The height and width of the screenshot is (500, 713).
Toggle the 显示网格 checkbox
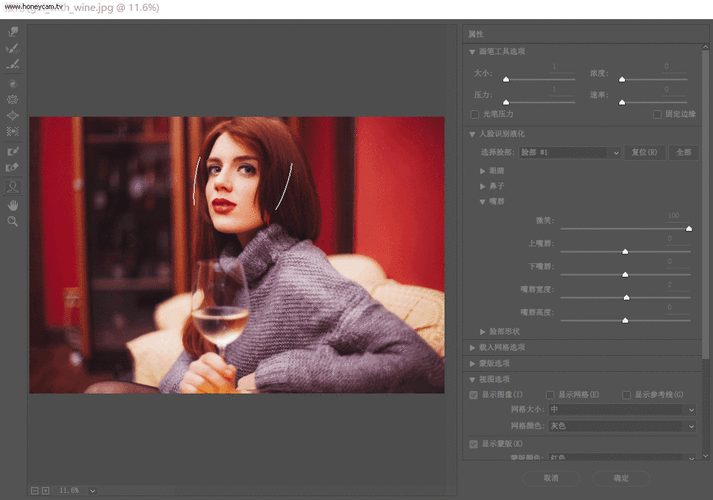tap(550, 395)
